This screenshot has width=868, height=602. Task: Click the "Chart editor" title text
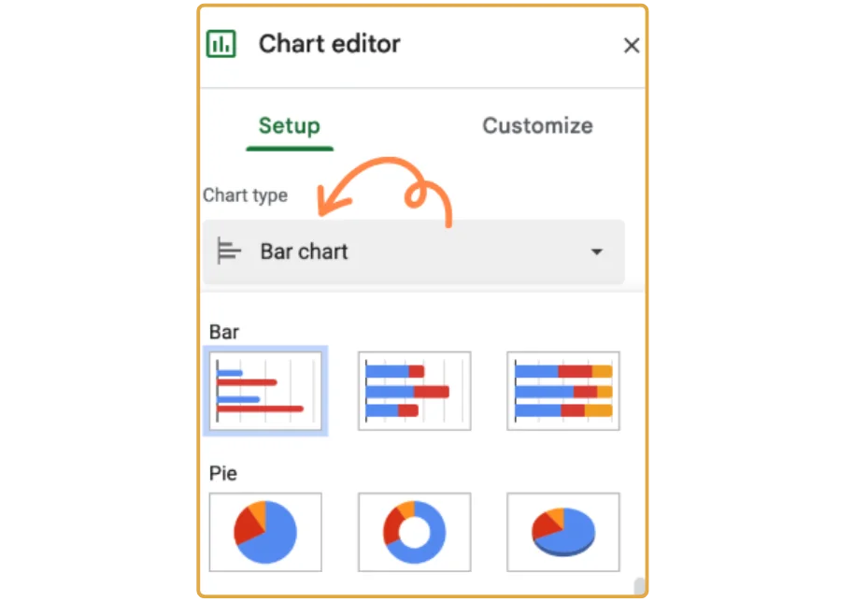click(329, 44)
